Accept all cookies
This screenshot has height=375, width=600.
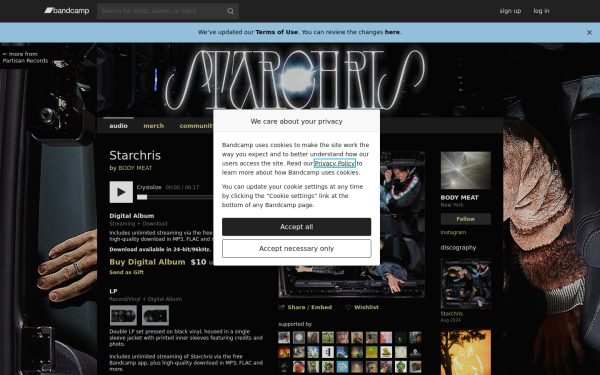[297, 227]
